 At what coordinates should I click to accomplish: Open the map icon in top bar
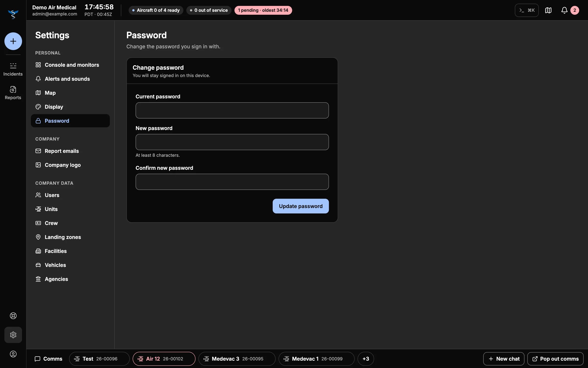pyautogui.click(x=548, y=10)
